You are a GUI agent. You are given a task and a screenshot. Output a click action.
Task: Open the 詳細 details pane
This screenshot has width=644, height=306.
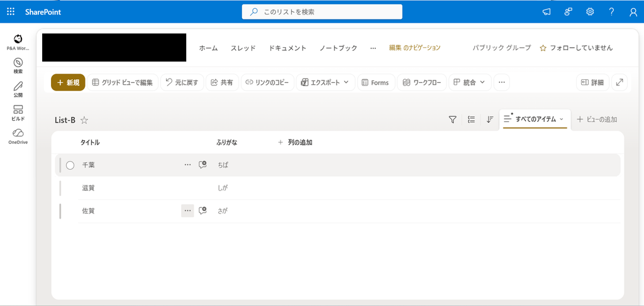[592, 82]
